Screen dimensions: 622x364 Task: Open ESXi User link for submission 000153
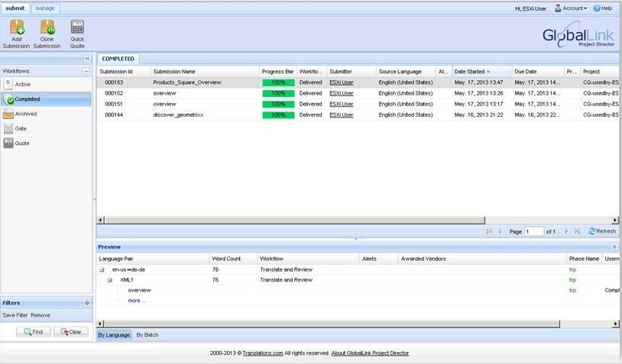click(x=341, y=82)
